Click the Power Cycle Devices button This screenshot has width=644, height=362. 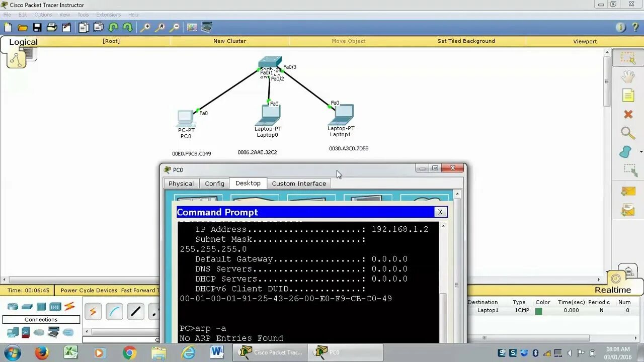[89, 290]
